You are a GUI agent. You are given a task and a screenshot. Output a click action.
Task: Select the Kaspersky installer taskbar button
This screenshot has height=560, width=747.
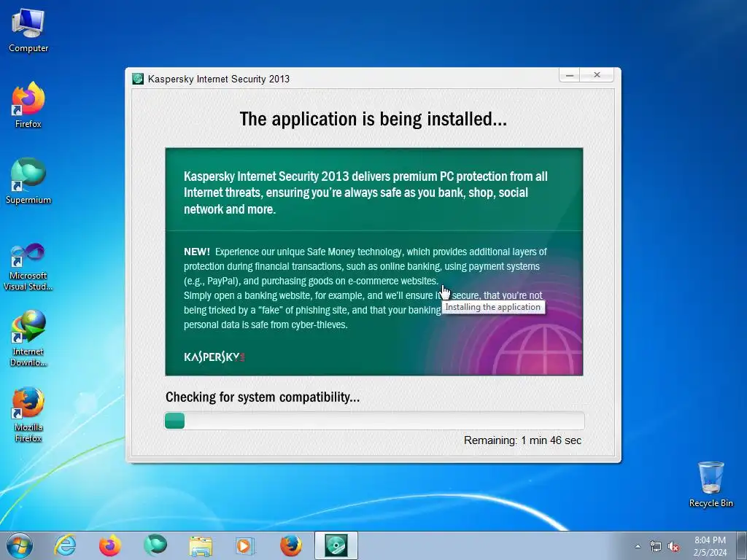point(336,545)
